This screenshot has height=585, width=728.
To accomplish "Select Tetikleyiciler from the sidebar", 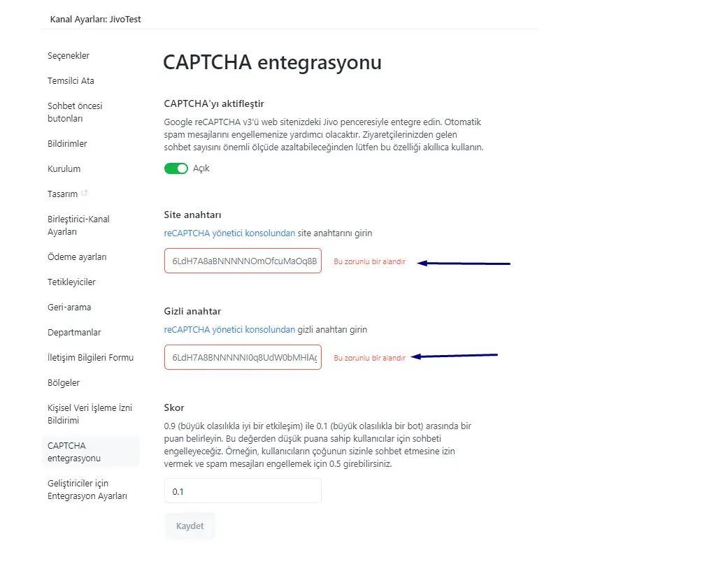I will click(71, 282).
